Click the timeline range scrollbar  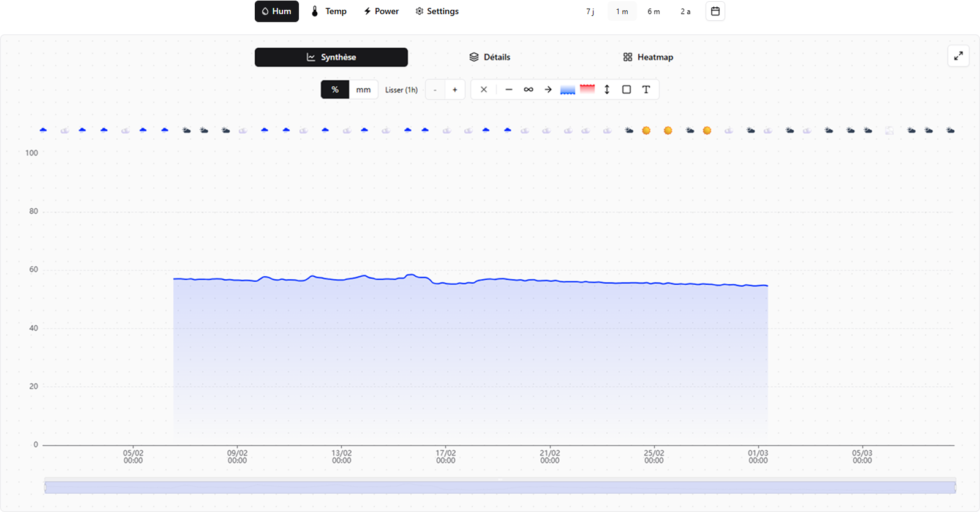coord(500,487)
